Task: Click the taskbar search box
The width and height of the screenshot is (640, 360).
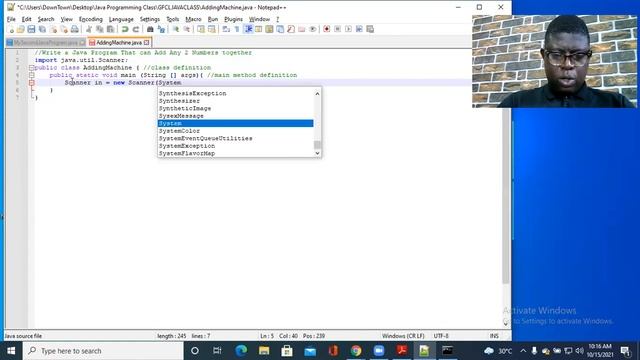Action: (x=103, y=351)
